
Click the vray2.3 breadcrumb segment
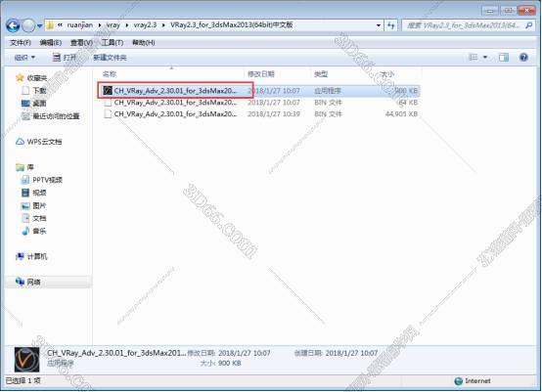click(x=145, y=24)
